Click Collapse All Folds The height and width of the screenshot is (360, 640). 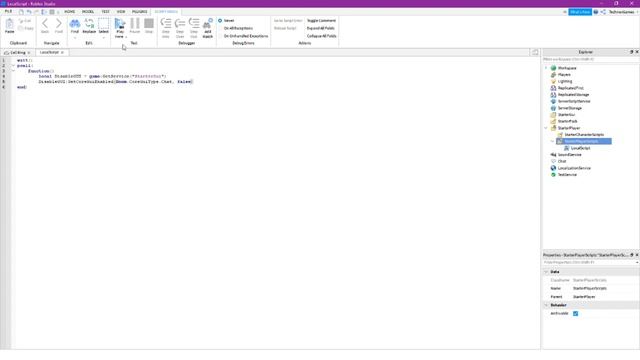[322, 36]
